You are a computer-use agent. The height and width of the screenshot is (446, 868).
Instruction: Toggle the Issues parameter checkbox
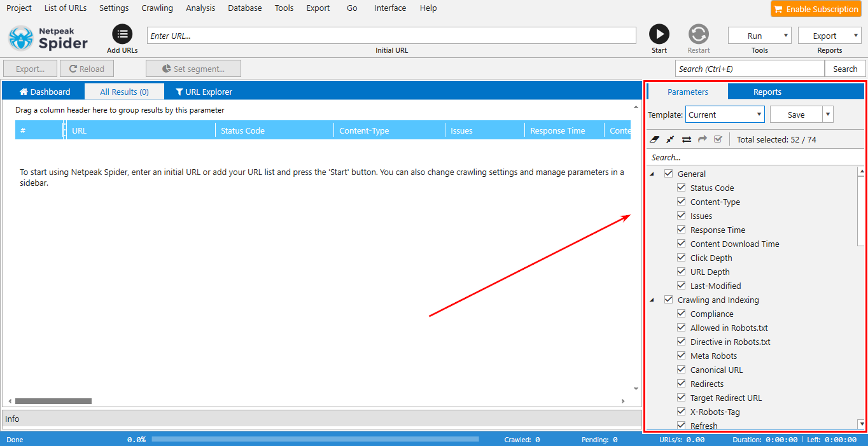682,216
